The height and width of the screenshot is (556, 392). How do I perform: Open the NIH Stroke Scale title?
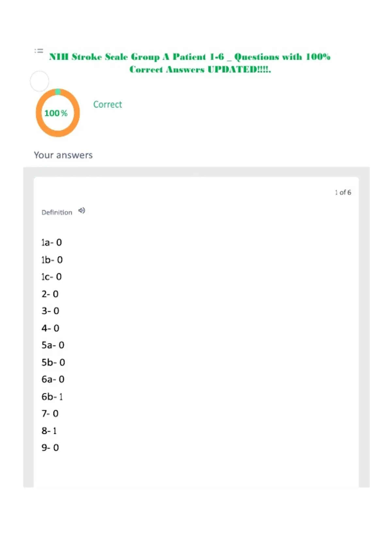[190, 63]
